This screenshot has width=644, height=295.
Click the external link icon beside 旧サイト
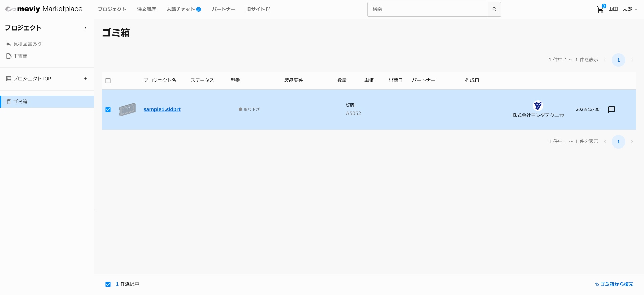point(268,9)
